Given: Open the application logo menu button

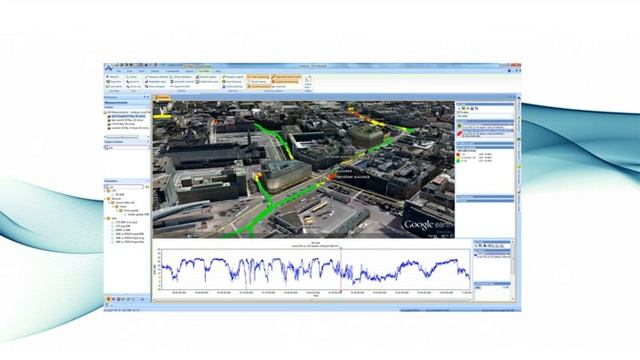Looking at the screenshot, I should pos(109,68).
